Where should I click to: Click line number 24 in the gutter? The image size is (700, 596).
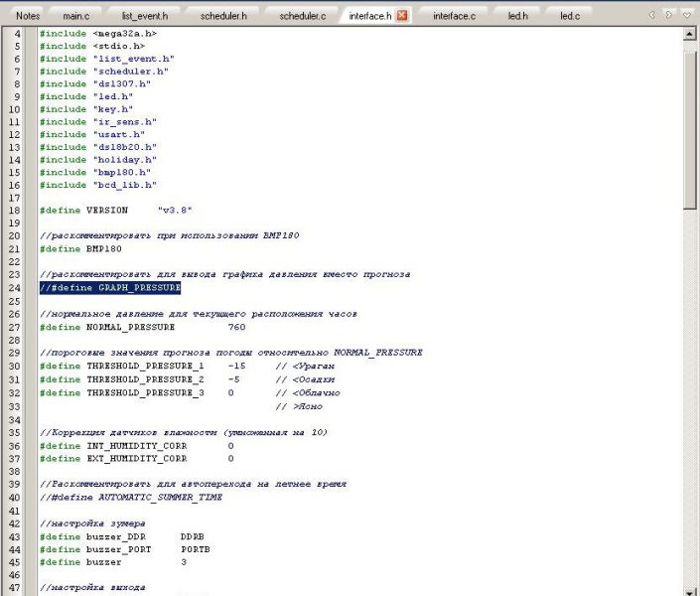(16, 288)
